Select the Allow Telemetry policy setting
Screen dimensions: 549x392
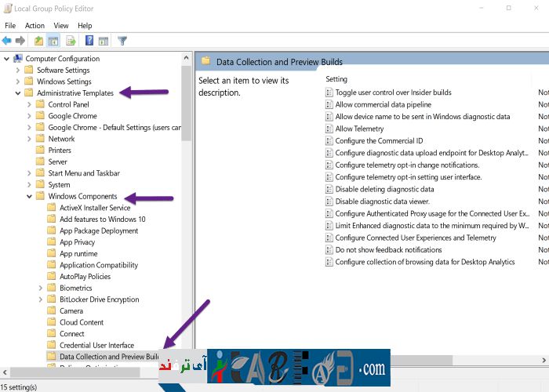point(359,129)
